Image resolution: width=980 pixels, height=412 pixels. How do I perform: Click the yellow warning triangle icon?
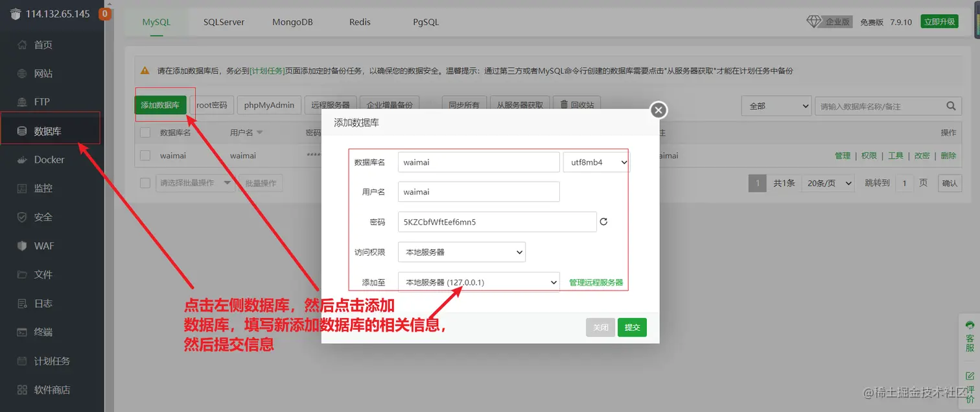pyautogui.click(x=145, y=71)
